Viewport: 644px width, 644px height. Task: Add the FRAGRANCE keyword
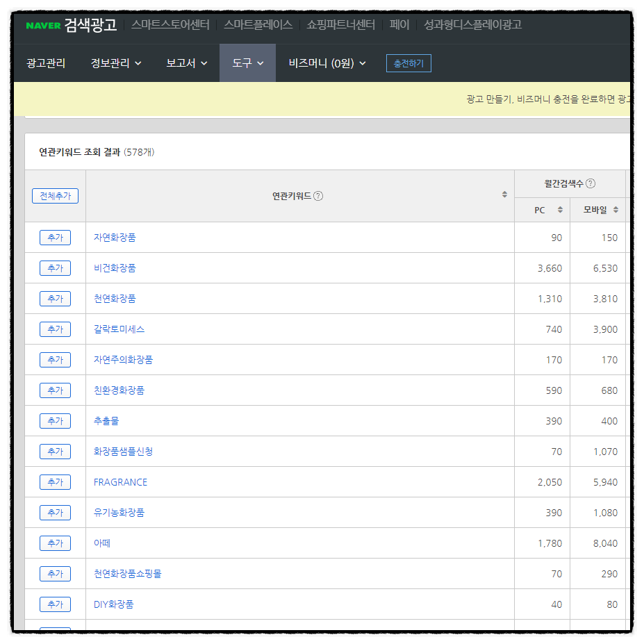click(x=55, y=482)
